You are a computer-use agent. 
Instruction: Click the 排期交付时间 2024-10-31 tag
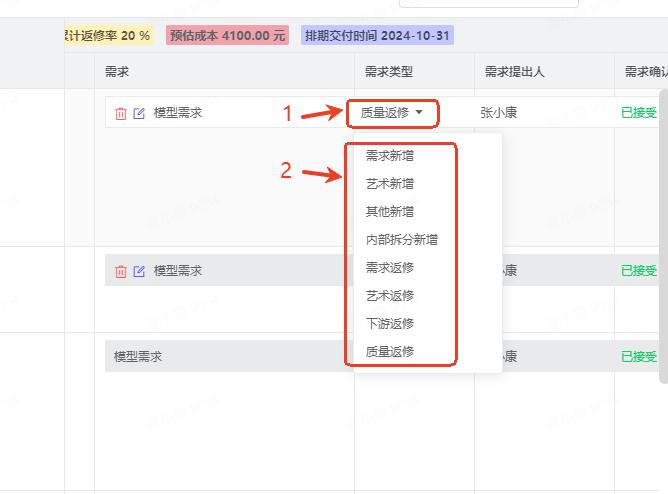[x=377, y=35]
